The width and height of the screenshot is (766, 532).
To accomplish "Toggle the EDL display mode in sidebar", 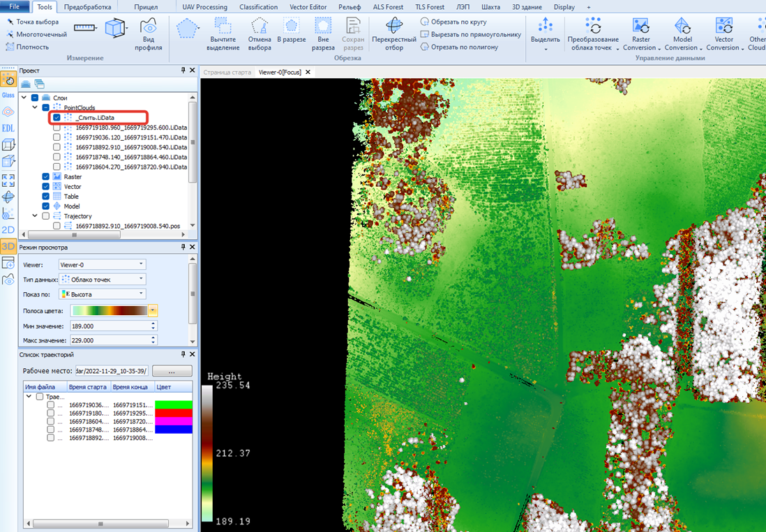I will 8,128.
